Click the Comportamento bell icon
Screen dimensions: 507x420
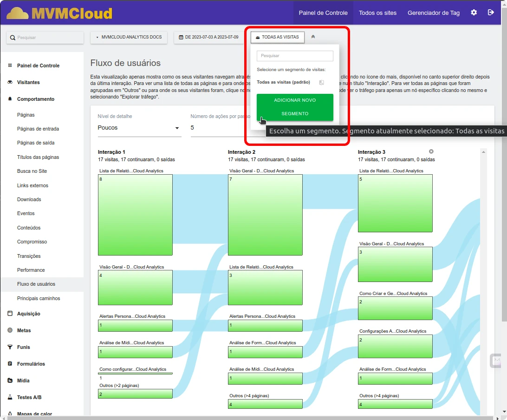10,99
